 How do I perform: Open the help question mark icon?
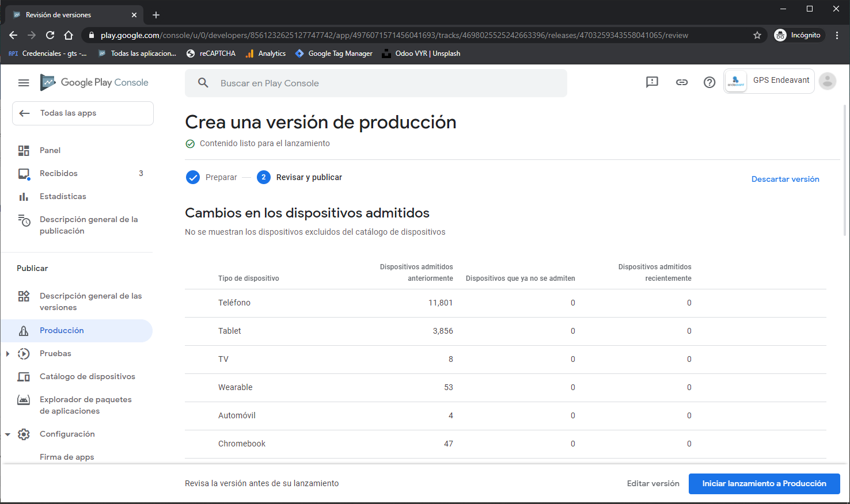(709, 82)
